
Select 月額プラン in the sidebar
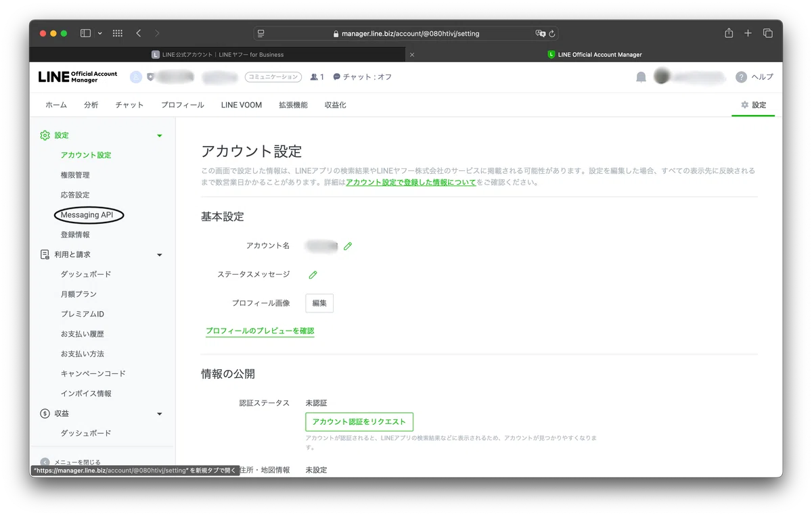click(x=78, y=294)
